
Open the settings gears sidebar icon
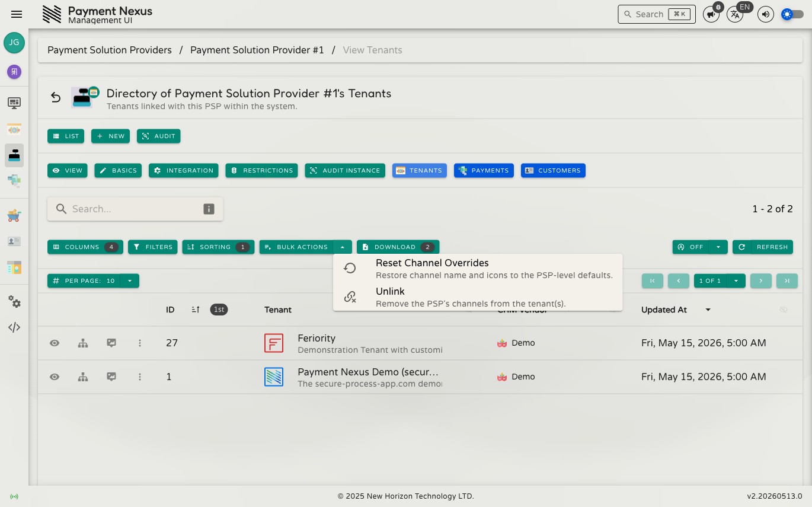coord(14,302)
